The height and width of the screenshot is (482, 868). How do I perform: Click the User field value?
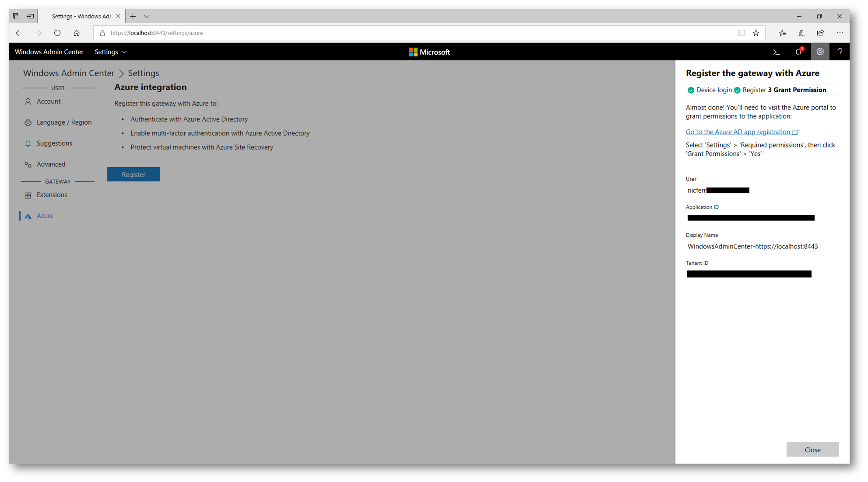click(718, 190)
